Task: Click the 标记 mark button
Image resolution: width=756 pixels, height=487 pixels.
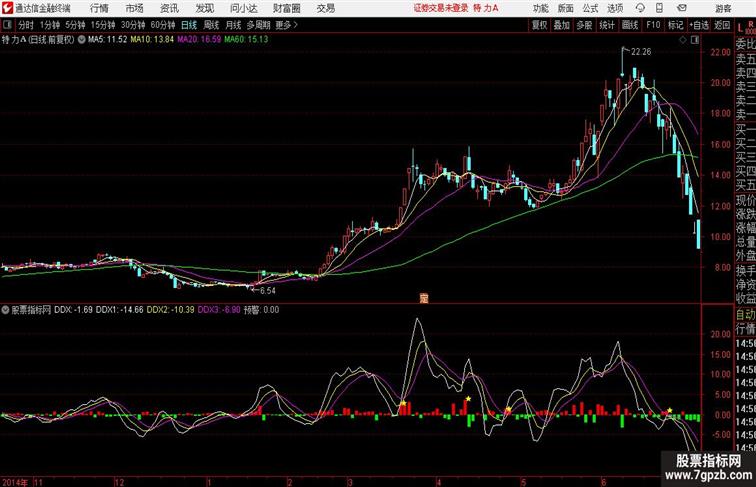Action: 675,25
